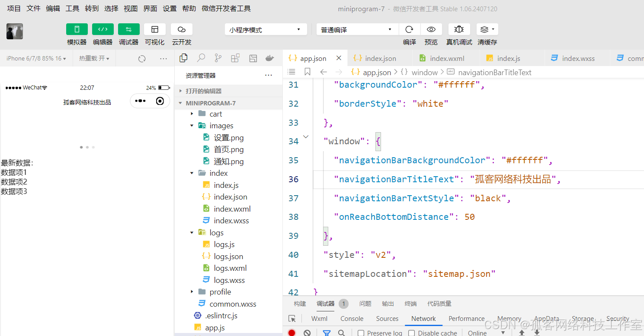Open resource manager more options
Screen dimensions: 644x336
coord(269,75)
